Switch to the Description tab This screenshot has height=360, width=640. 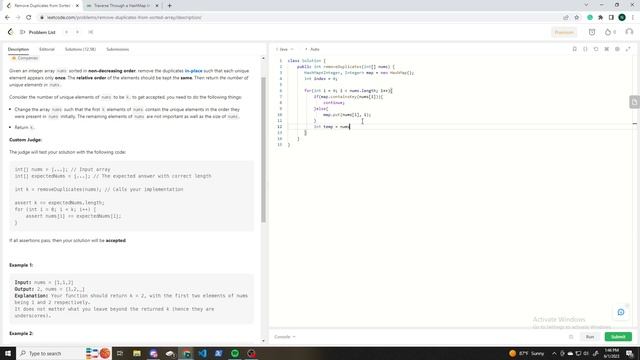pyautogui.click(x=18, y=49)
